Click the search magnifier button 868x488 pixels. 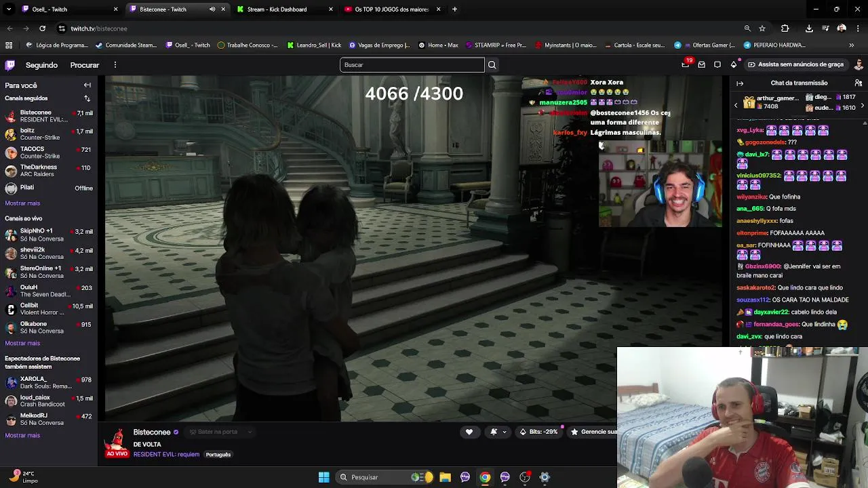[492, 65]
